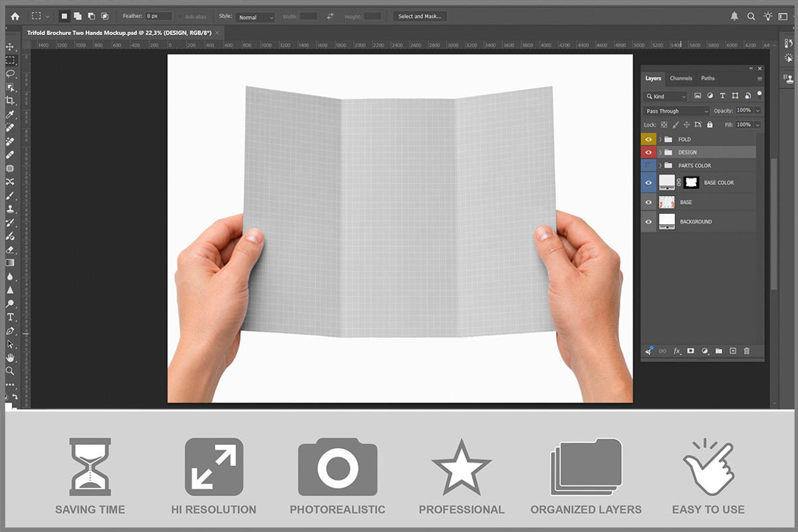Add a layer style (fx)
The width and height of the screenshot is (798, 532).
coord(677,350)
